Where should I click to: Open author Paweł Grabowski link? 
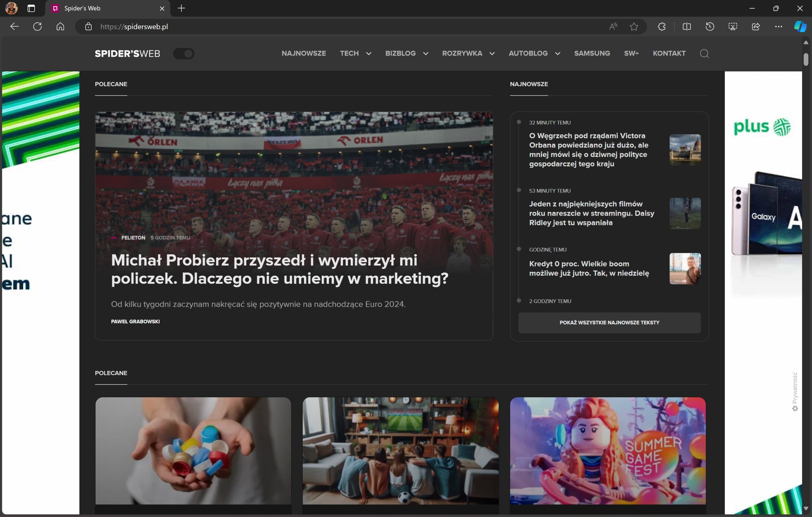pos(135,321)
